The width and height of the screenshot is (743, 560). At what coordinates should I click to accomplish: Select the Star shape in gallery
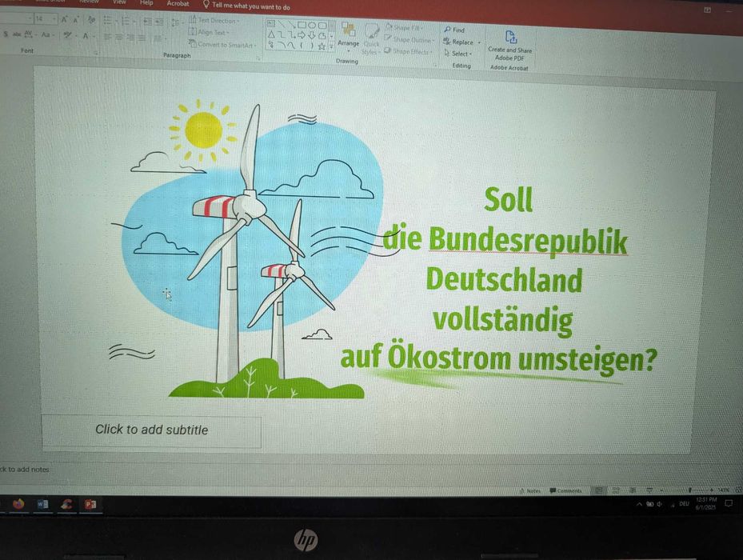tap(322, 46)
